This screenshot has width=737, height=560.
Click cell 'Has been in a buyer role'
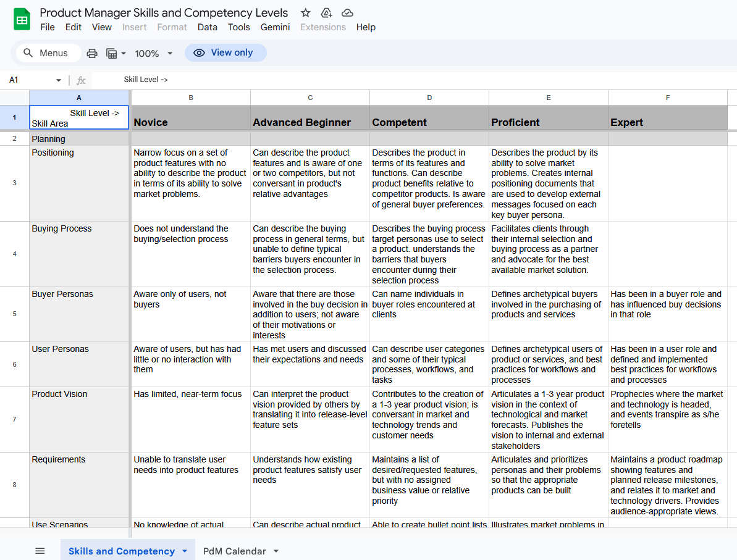point(668,314)
